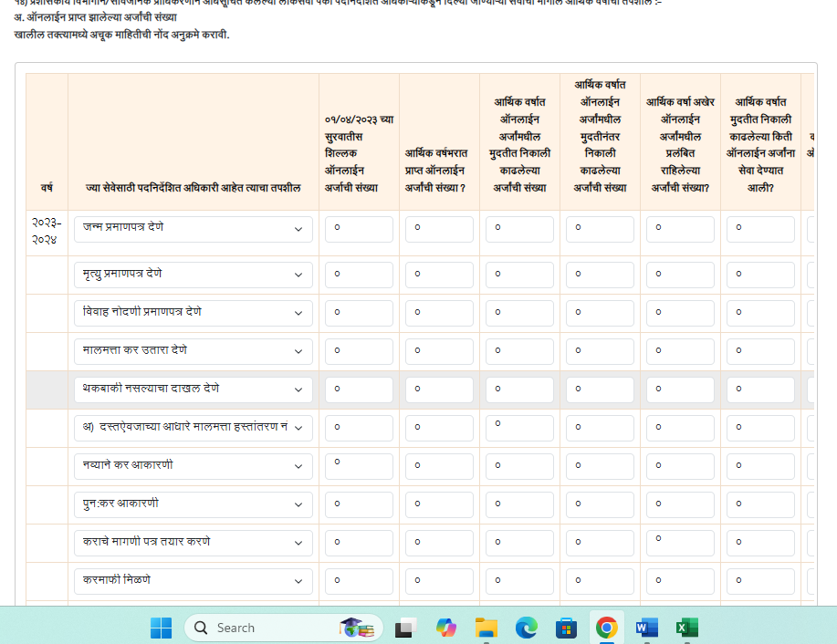The height and width of the screenshot is (644, 837).
Task: Click the graduation cap search highlight icon
Action: pos(357,628)
